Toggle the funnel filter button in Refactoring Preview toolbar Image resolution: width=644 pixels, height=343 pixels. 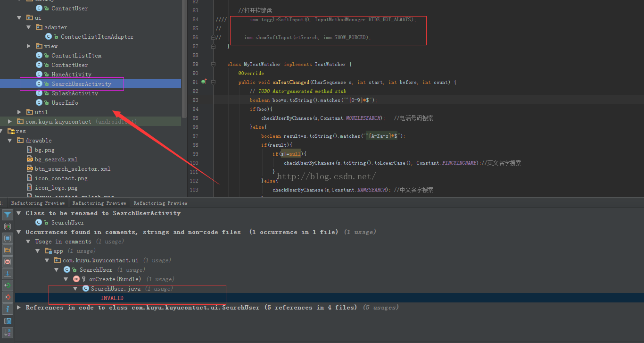[8, 215]
